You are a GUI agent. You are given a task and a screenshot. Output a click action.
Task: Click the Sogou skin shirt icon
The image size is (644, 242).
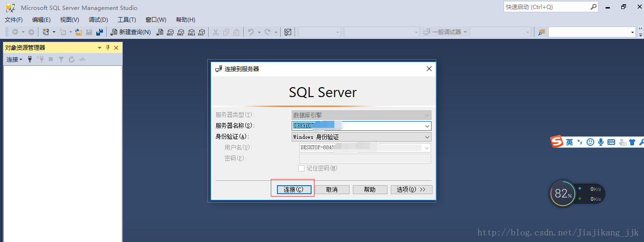point(632,142)
